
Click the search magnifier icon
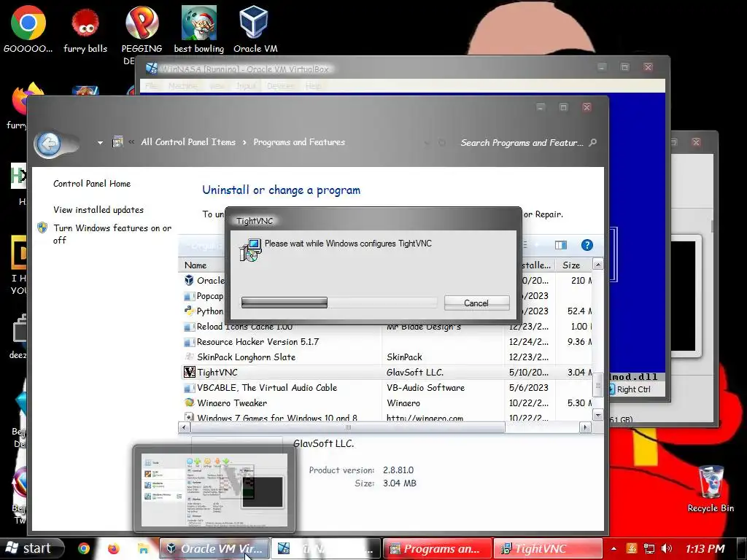592,142
